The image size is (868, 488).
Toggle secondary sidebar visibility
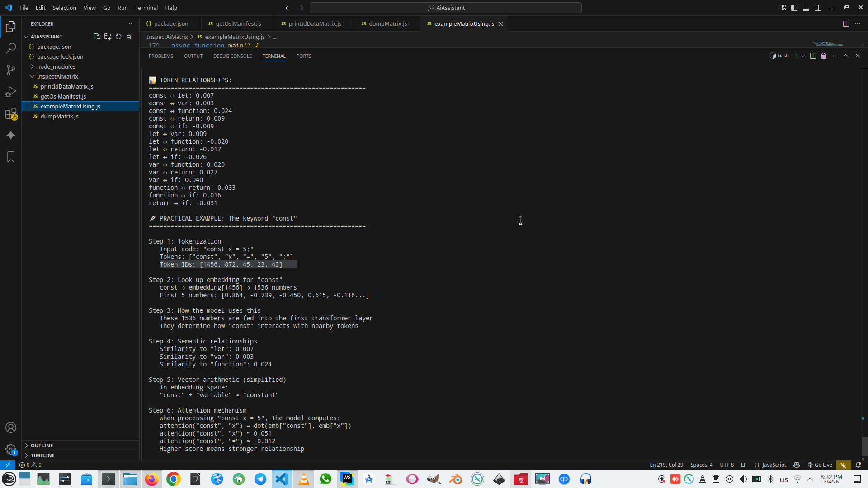tap(818, 8)
